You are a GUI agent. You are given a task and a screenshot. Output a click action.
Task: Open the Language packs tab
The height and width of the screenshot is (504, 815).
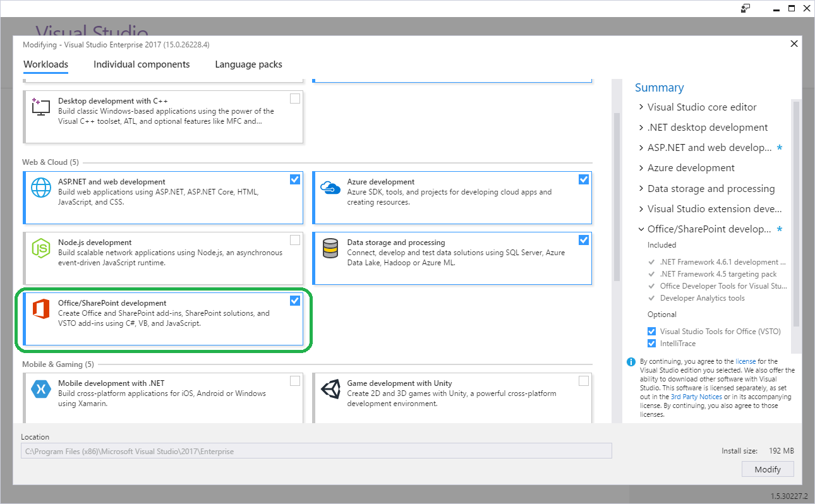(x=248, y=64)
